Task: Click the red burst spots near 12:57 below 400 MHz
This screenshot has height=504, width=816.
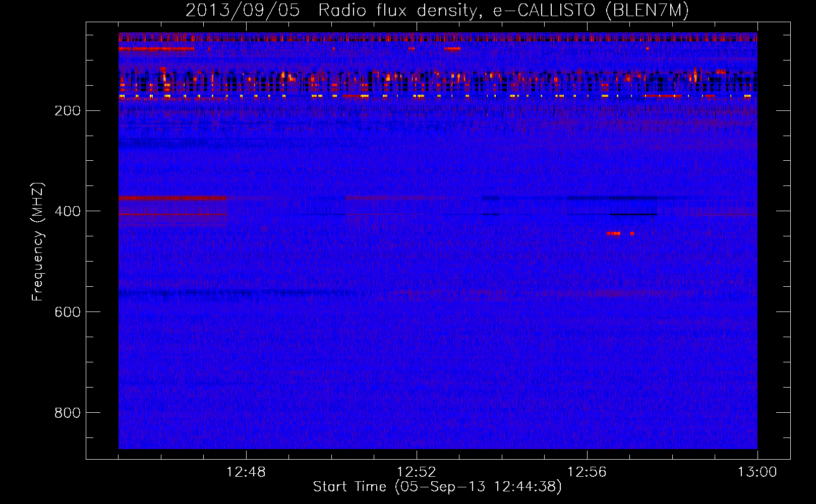Action: coord(620,233)
